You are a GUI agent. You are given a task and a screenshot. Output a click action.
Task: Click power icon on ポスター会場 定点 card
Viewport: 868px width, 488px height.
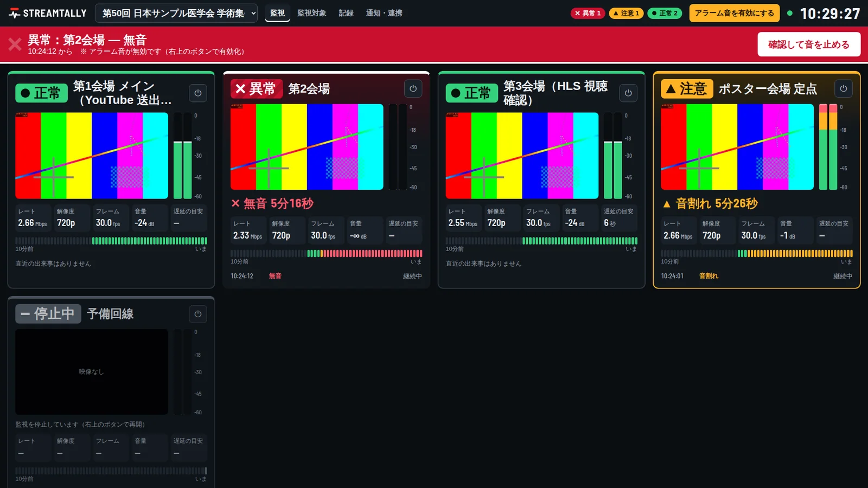(844, 88)
